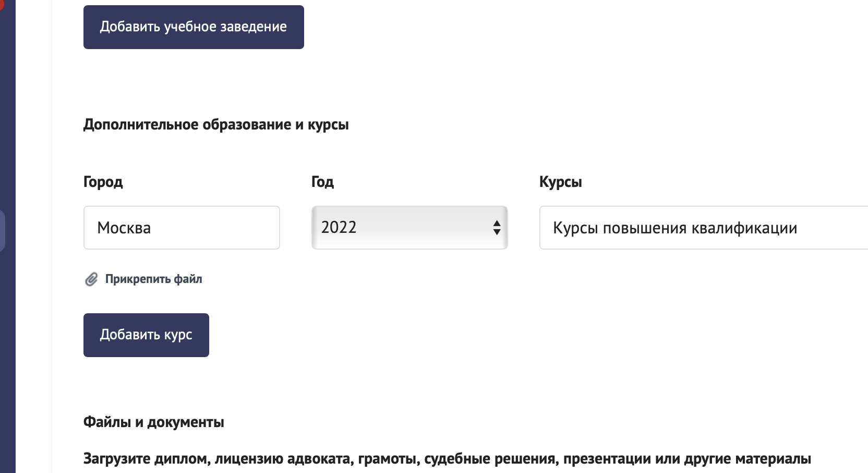Click the Файлы и документы heading
Screen dimensions: 868x473
click(x=154, y=422)
